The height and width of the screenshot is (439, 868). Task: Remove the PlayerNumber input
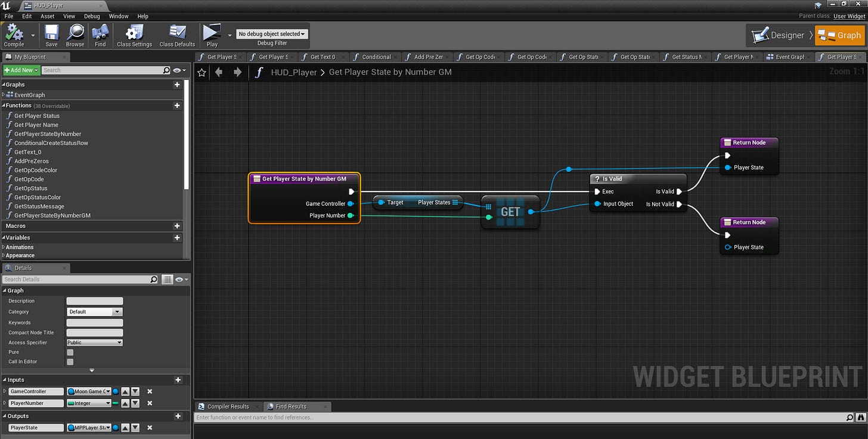click(150, 403)
